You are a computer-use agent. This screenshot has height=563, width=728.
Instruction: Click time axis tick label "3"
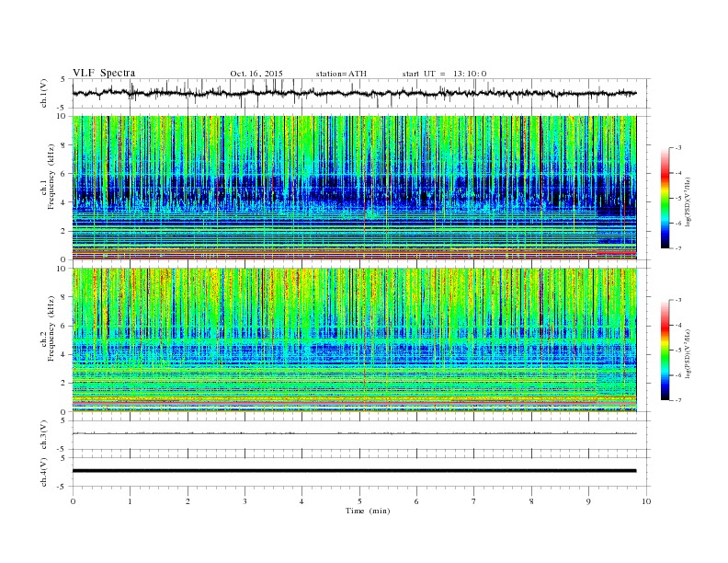(x=245, y=501)
